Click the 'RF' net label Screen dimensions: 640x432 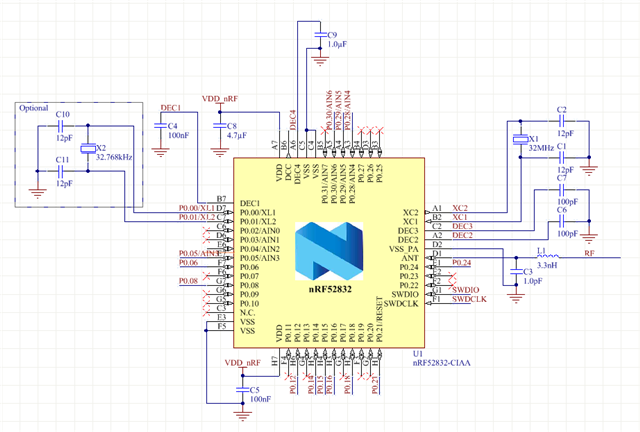pos(589,253)
